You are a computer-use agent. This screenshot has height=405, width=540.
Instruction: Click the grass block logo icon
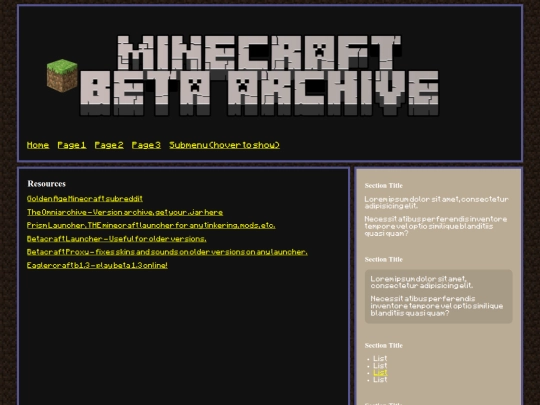62,75
